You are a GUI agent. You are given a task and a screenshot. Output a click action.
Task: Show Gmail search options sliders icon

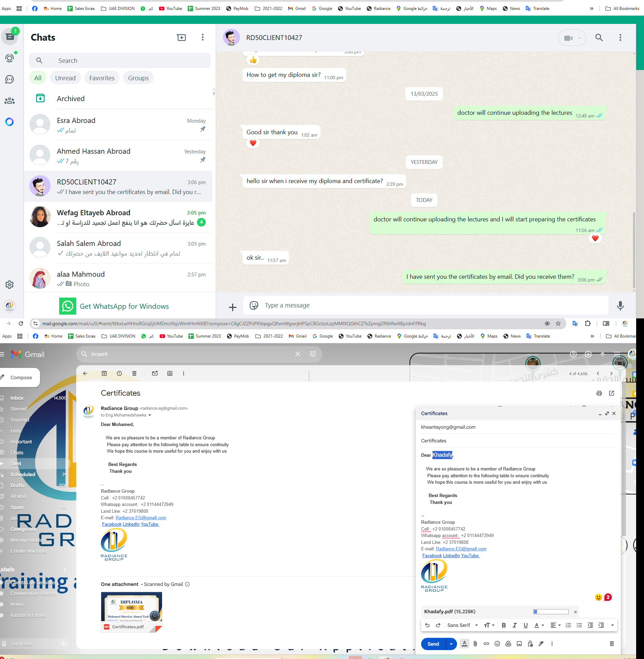pyautogui.click(x=313, y=354)
